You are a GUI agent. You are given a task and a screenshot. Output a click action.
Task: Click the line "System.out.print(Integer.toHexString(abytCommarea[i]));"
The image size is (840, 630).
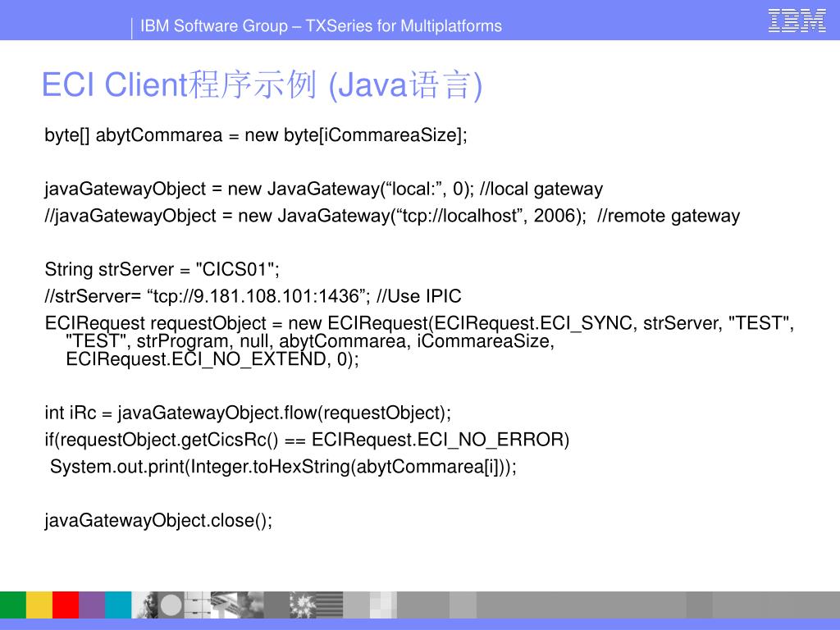tap(283, 467)
